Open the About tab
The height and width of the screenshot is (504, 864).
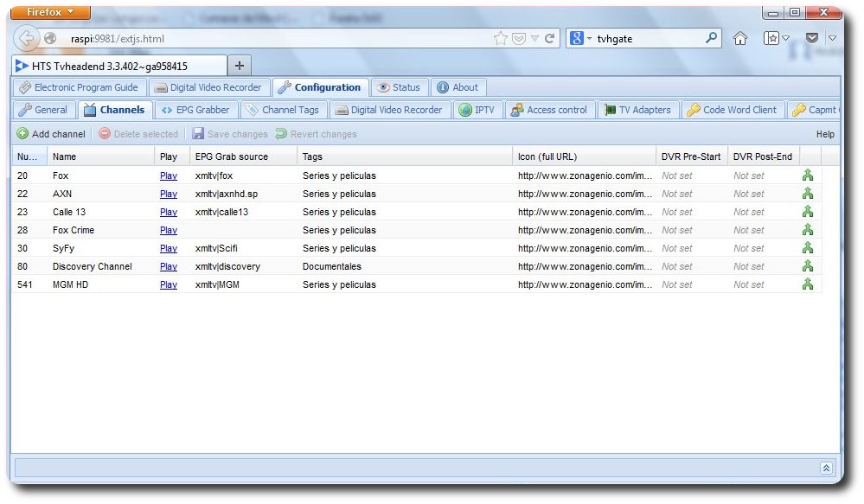(x=458, y=87)
